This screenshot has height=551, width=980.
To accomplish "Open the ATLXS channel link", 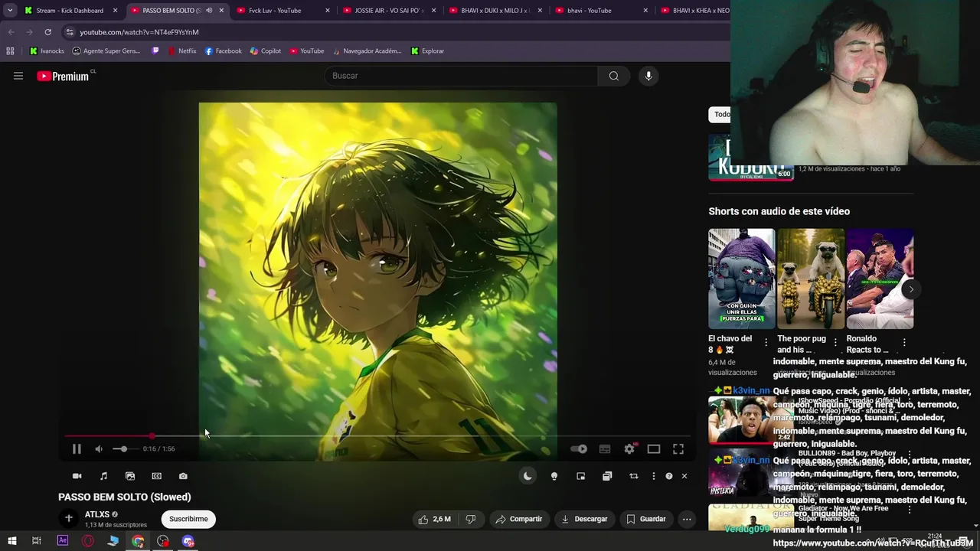I will 97,514.
